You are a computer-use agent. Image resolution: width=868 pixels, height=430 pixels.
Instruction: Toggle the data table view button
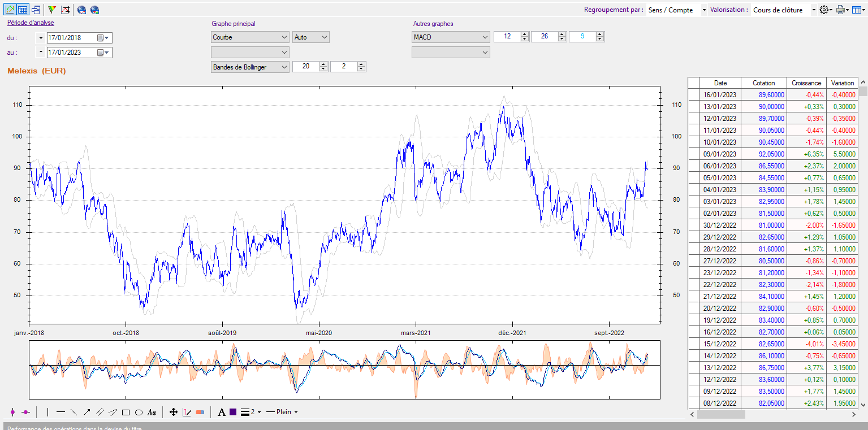tap(23, 10)
